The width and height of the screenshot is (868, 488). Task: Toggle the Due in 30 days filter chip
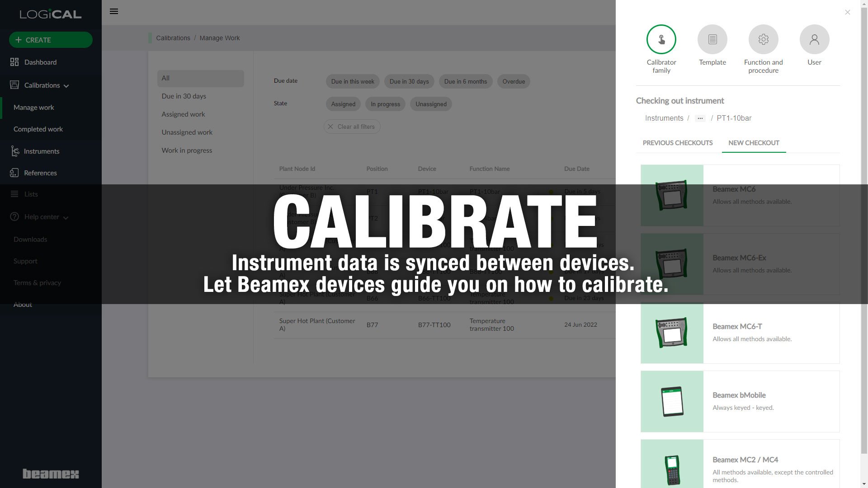pyautogui.click(x=409, y=81)
